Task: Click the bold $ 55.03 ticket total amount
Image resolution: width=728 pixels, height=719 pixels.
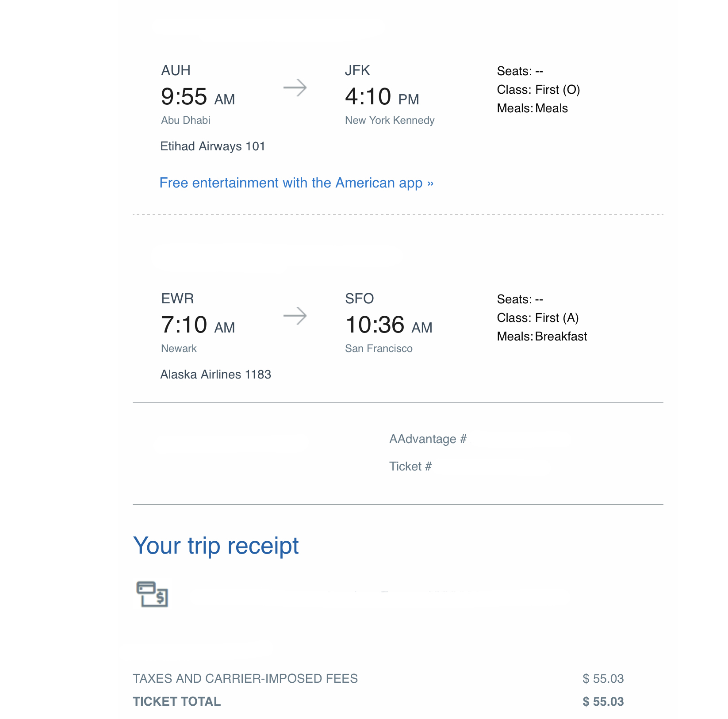Action: coord(603,702)
